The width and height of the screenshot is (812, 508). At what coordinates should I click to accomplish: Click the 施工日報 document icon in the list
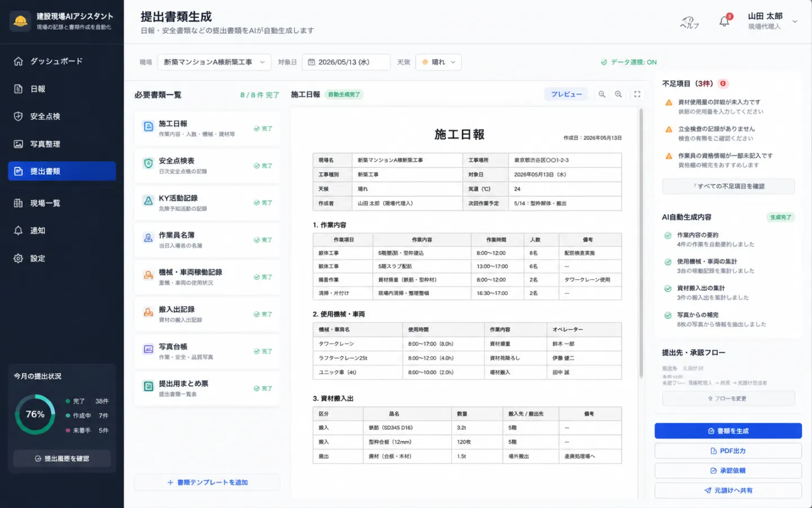pyautogui.click(x=148, y=127)
